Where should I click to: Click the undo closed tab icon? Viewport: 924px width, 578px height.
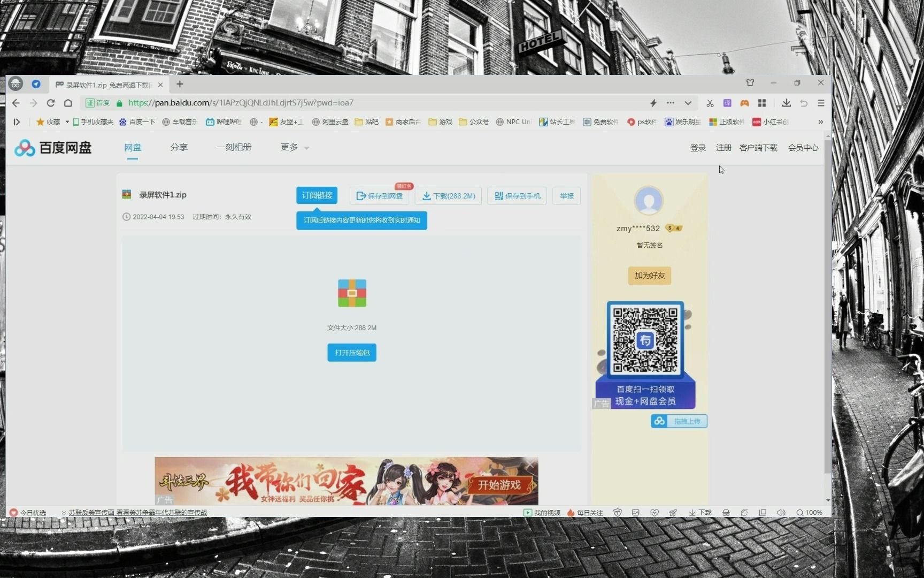(804, 103)
